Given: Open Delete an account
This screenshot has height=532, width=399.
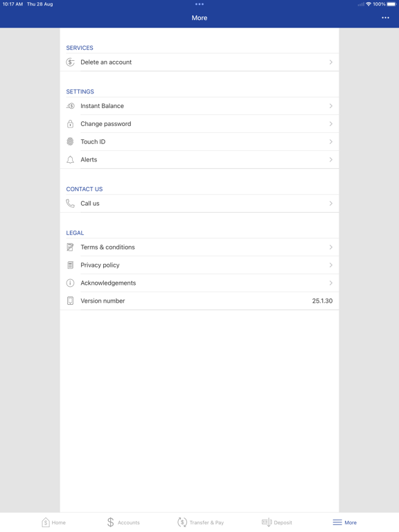Looking at the screenshot, I should click(x=199, y=62).
